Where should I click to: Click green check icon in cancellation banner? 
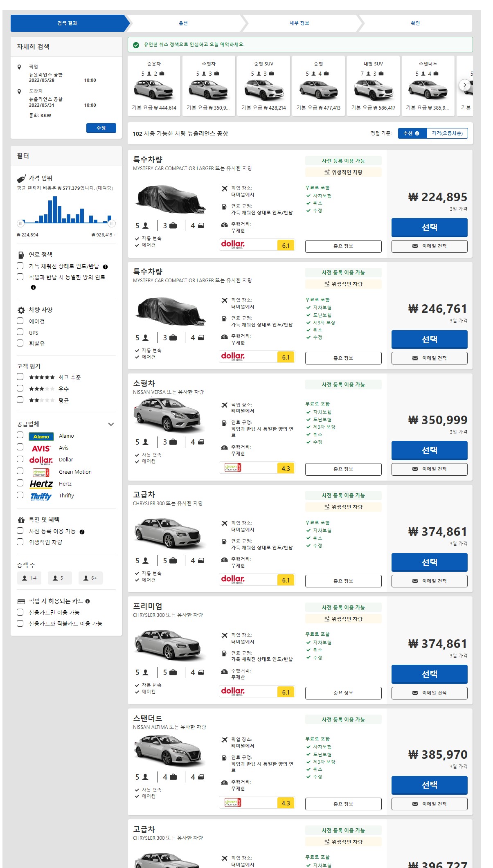coord(136,45)
